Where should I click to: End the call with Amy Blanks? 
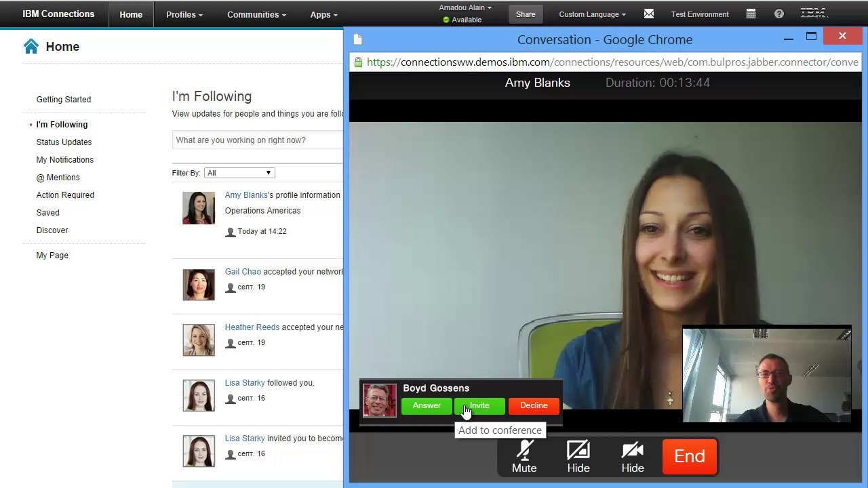pyautogui.click(x=690, y=456)
